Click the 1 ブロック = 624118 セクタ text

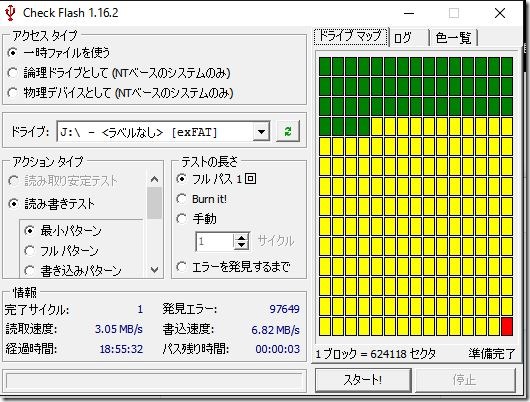click(x=376, y=354)
